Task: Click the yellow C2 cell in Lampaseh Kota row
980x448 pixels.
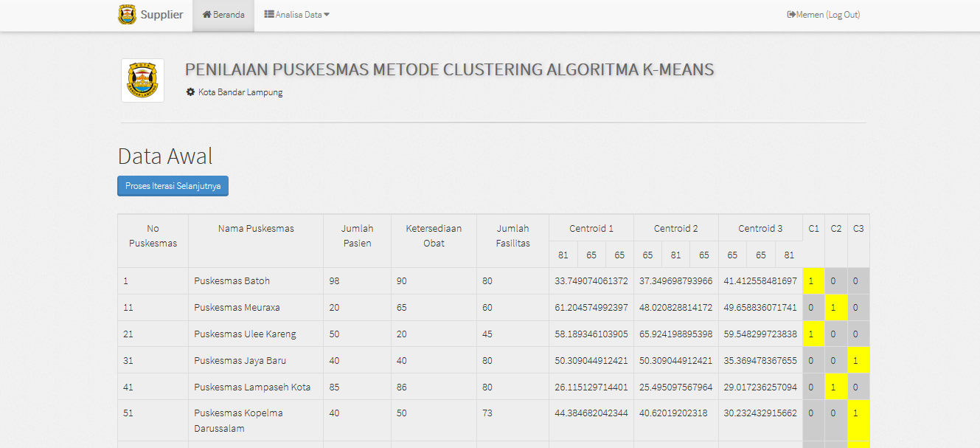Action: pos(836,387)
